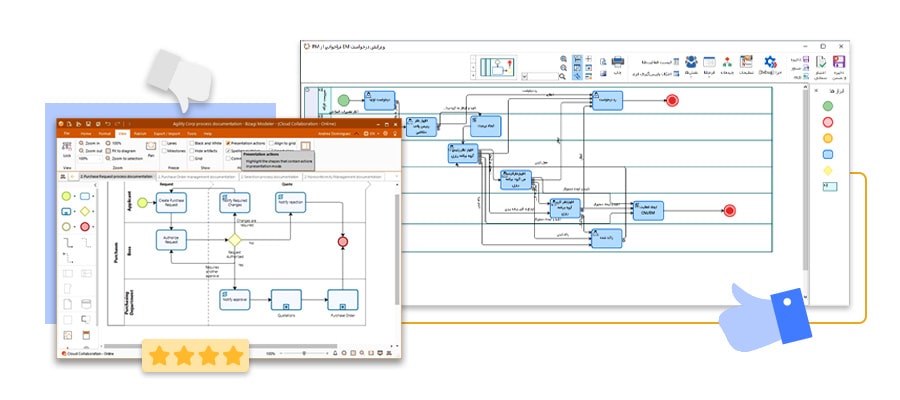Switch to Purchase Order management documentation tab
Image resolution: width=900 pixels, height=400 pixels.
tap(197, 177)
